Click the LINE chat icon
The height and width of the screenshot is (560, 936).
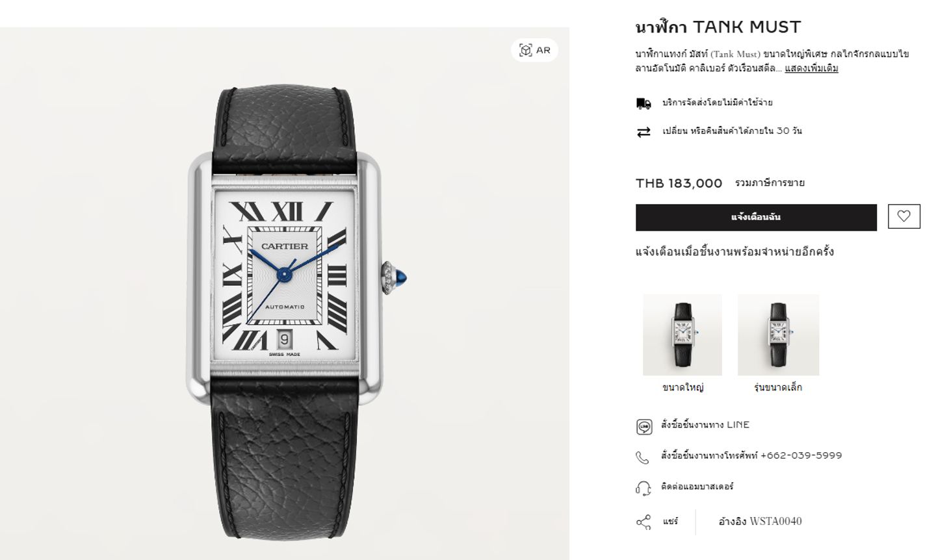pyautogui.click(x=643, y=427)
